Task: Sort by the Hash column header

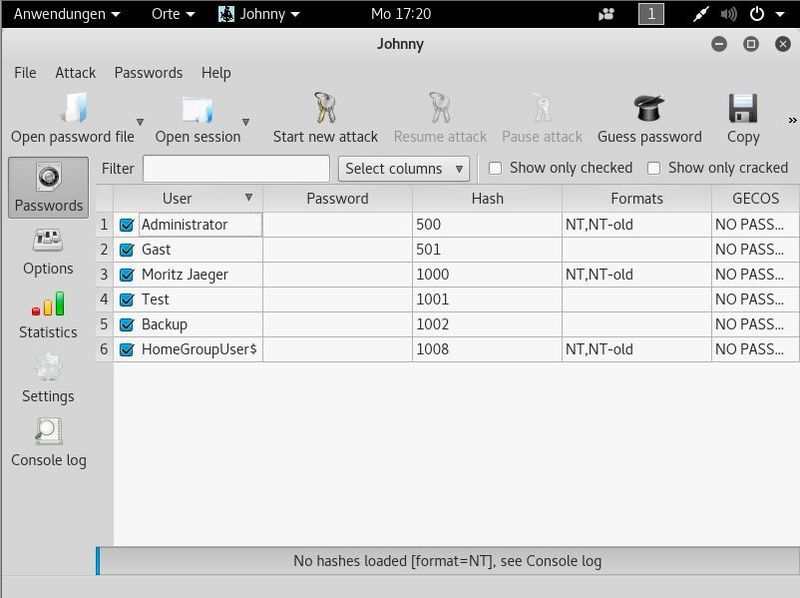Action: click(487, 198)
